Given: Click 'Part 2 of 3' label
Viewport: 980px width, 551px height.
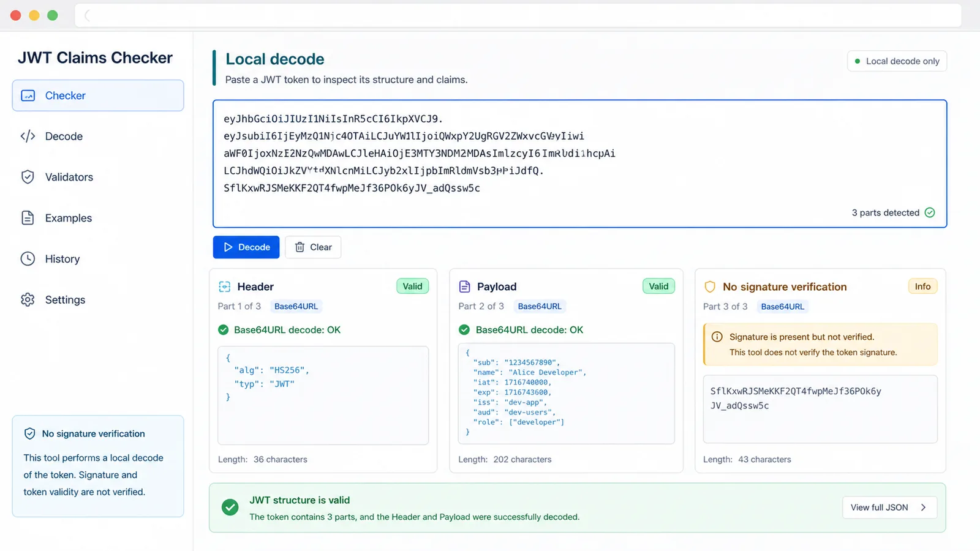Looking at the screenshot, I should click(x=481, y=306).
